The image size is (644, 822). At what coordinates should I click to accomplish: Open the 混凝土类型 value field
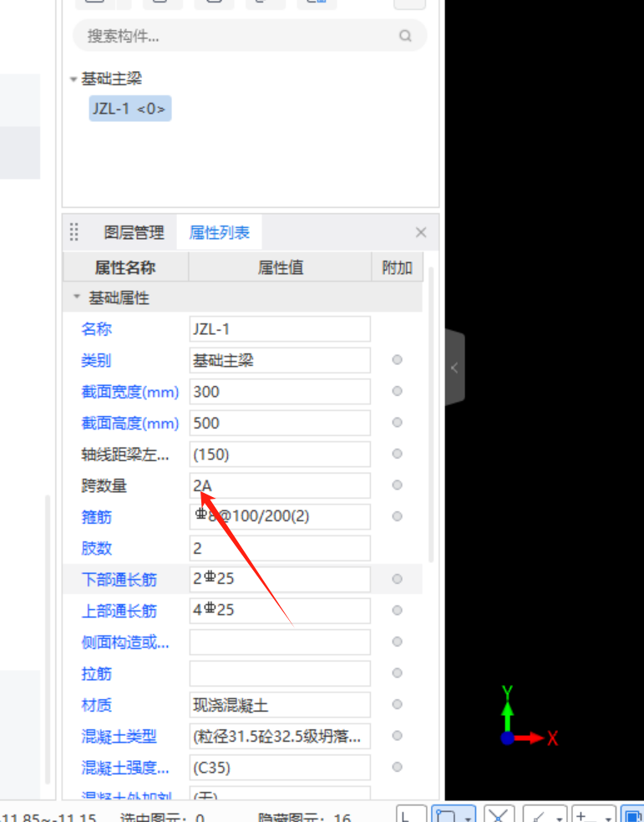[280, 736]
